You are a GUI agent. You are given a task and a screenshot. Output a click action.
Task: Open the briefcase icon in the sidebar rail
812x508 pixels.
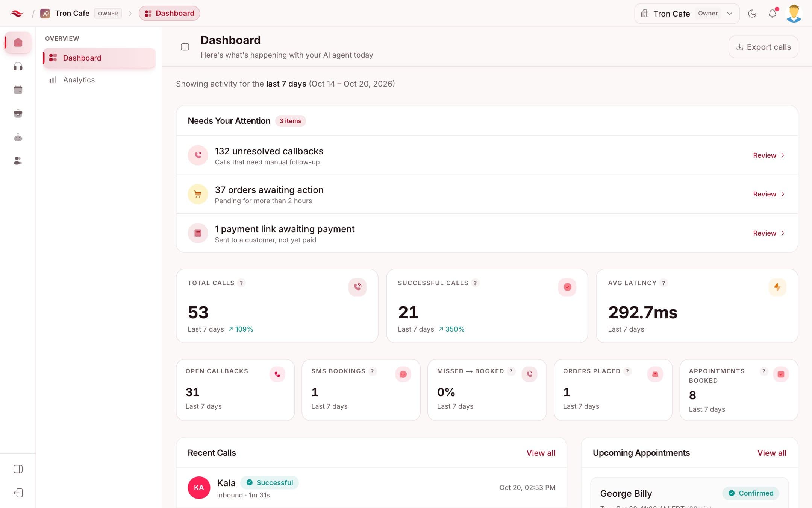point(18,113)
